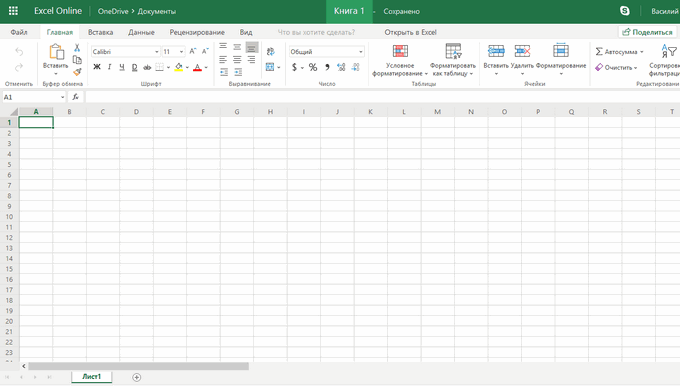This screenshot has width=680, height=386.
Task: Increase font size with larger A icon
Action: point(193,51)
